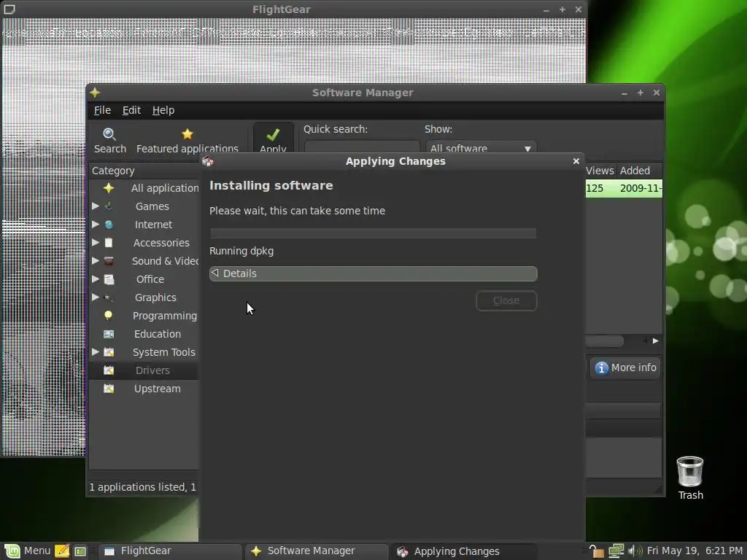Click the Upstream category icon

pyautogui.click(x=109, y=389)
